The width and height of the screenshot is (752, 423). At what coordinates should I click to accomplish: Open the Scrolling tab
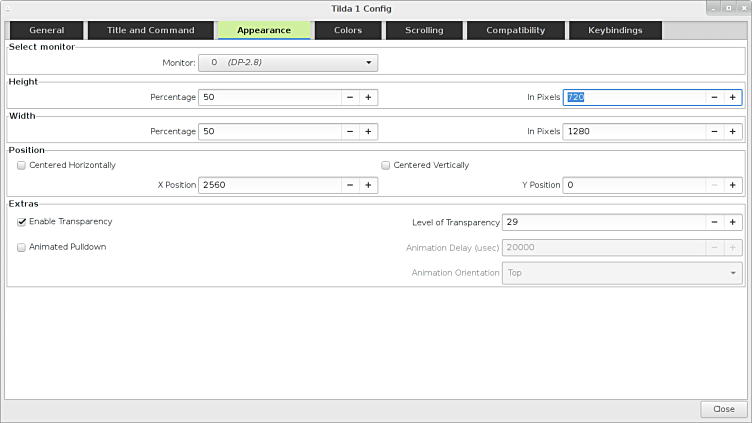pos(424,30)
